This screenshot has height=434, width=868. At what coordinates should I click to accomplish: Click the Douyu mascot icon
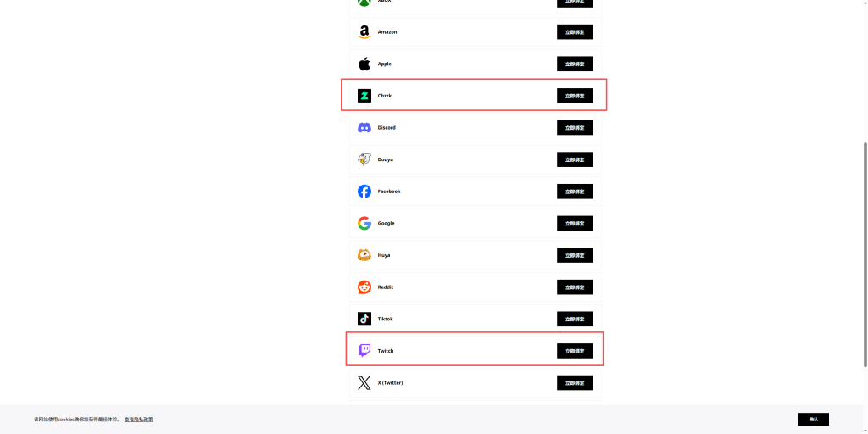coord(364,159)
